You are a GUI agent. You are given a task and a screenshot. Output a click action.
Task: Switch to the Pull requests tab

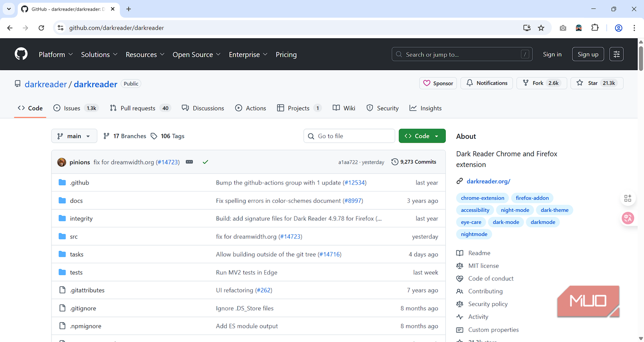140,108
